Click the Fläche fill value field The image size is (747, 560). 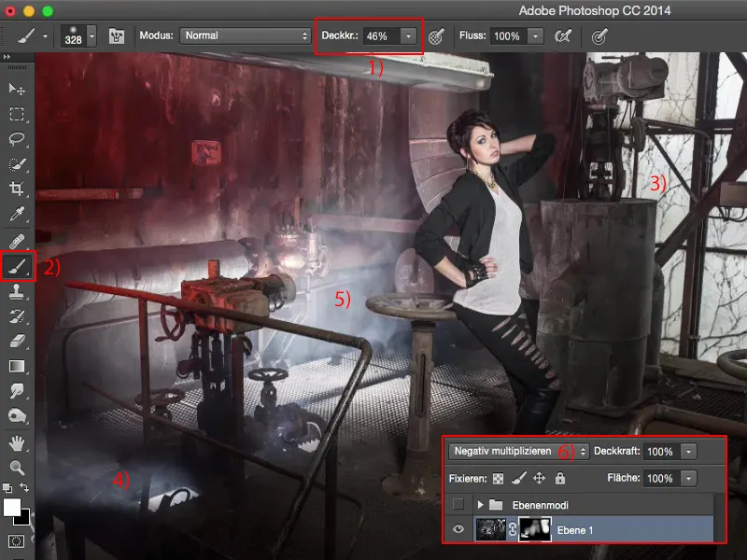click(662, 478)
